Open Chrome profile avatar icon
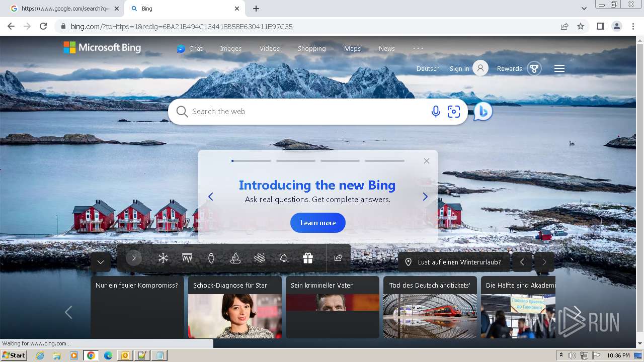Image resolution: width=644 pixels, height=362 pixels. [616, 26]
